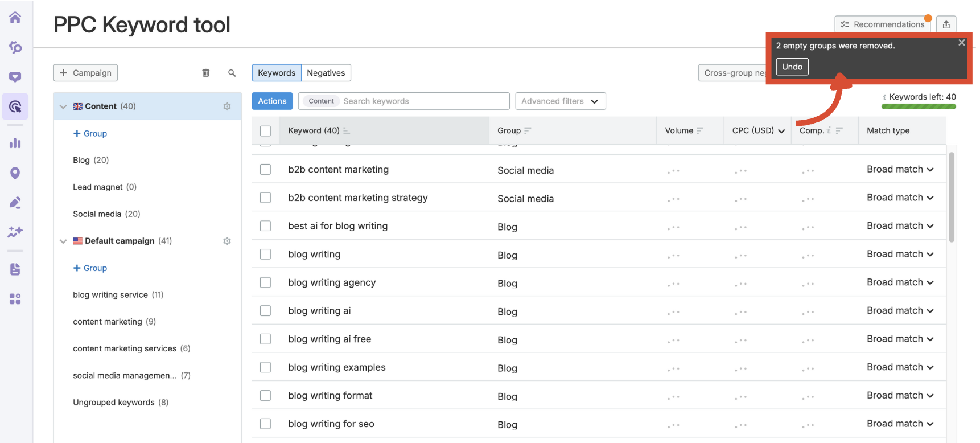Click the blue Actions button
Screen dimensions: 980x443
272,101
